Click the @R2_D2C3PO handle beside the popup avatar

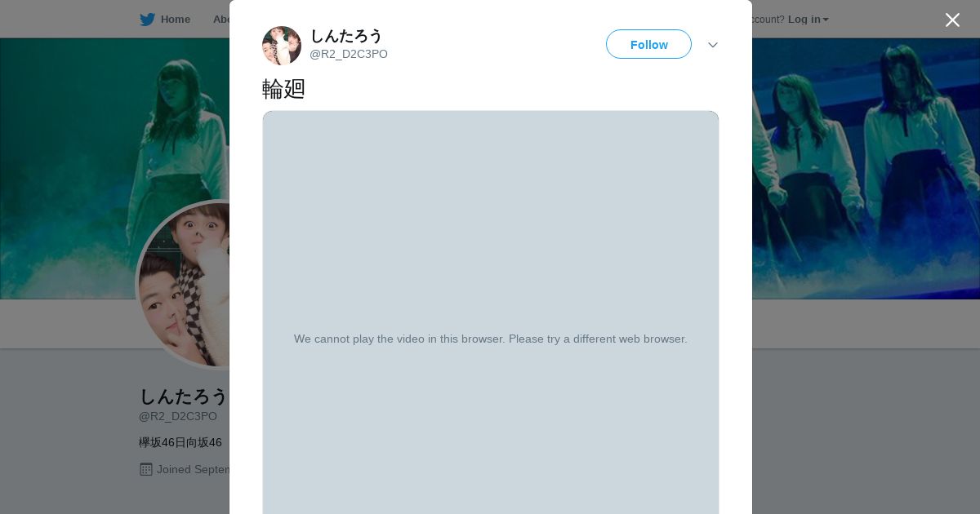349,55
